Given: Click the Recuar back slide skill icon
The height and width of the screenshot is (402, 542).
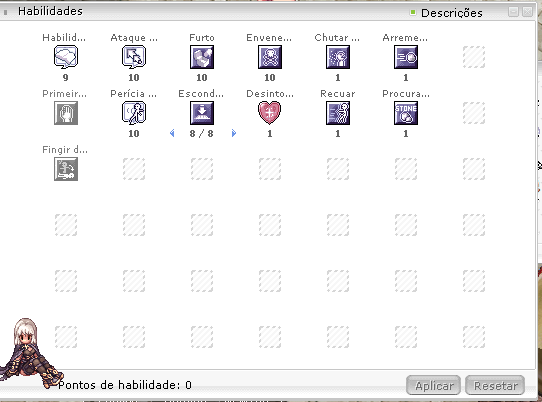Looking at the screenshot, I should (x=338, y=113).
